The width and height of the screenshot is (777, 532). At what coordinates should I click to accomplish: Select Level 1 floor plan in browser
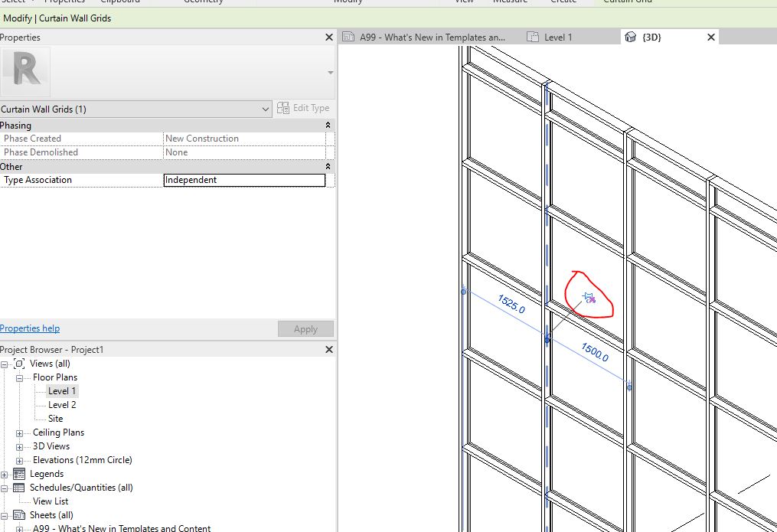pos(62,391)
